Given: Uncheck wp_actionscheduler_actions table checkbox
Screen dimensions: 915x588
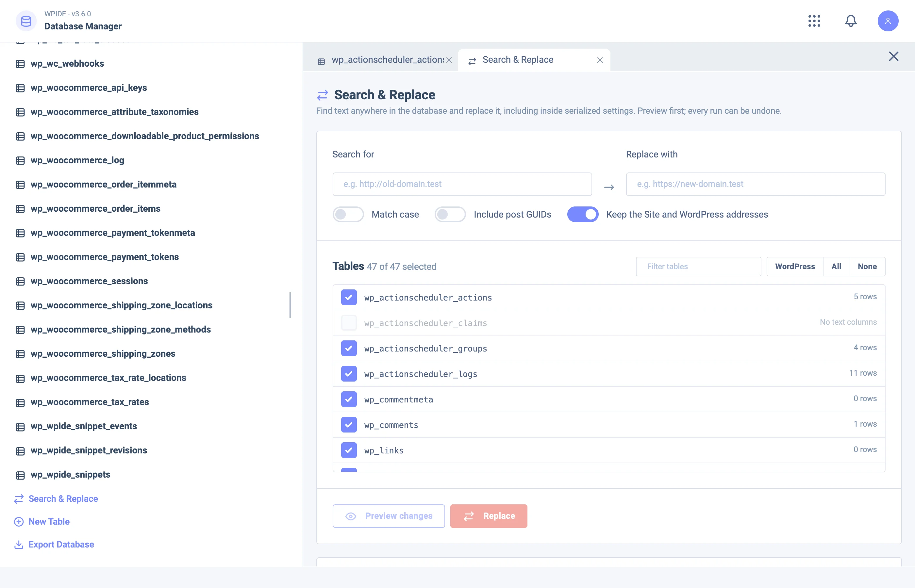Looking at the screenshot, I should [349, 297].
